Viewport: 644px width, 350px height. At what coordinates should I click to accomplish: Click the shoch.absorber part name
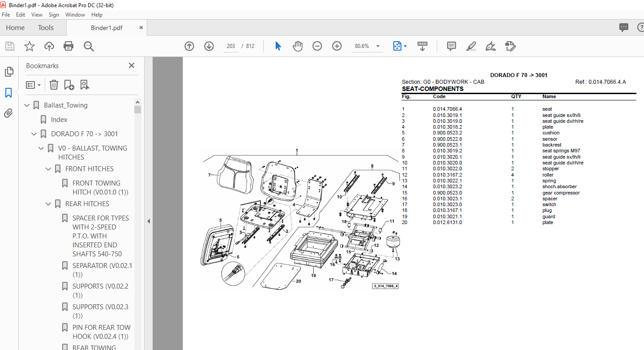[559, 187]
